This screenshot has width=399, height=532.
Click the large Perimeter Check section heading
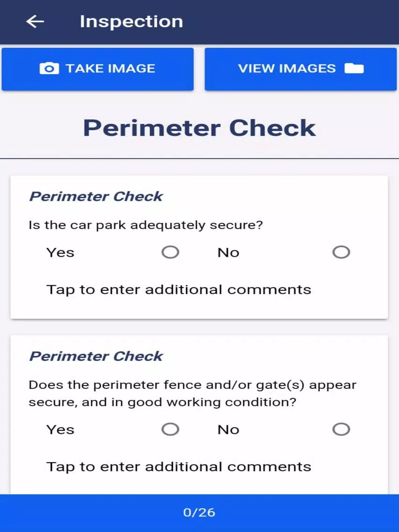(x=199, y=128)
